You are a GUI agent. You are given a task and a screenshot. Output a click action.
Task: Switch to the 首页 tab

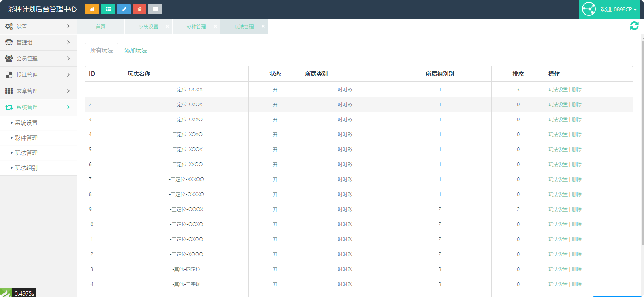coord(100,26)
